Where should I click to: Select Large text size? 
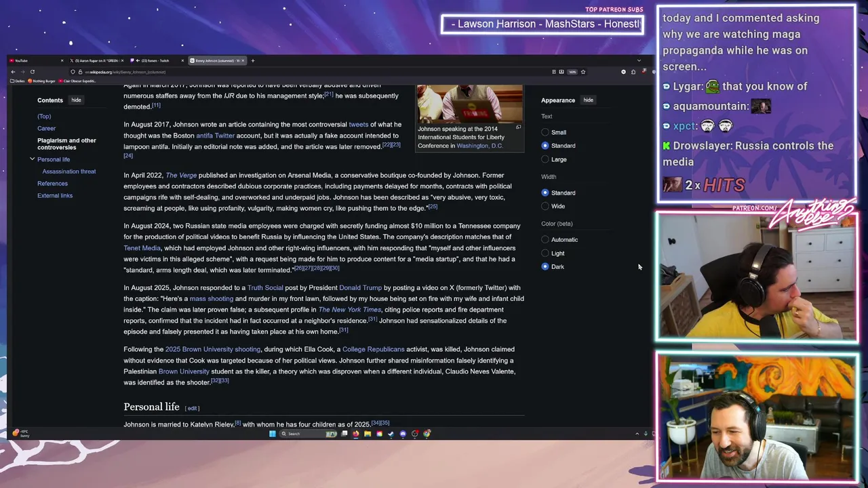coord(545,159)
